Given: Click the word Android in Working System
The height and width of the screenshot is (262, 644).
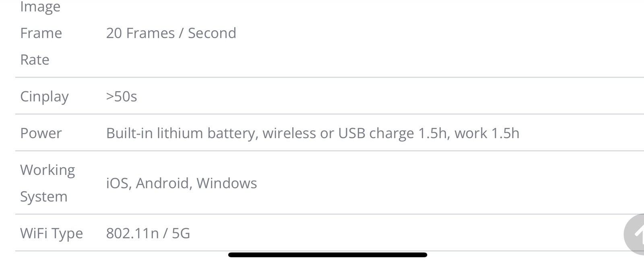Looking at the screenshot, I should 164,183.
